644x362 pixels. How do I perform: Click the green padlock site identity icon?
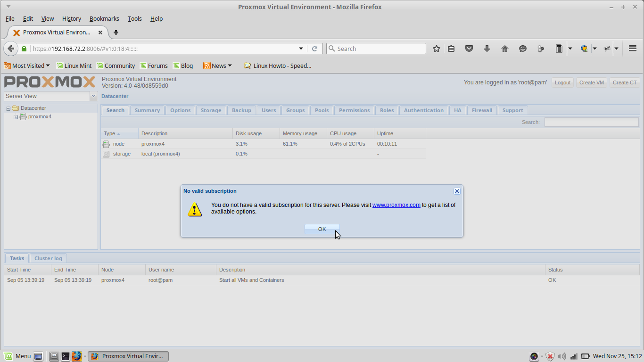pyautogui.click(x=24, y=49)
